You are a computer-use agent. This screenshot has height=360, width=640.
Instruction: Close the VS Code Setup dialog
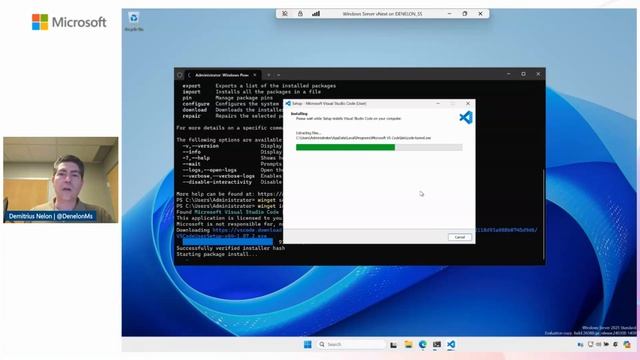click(468, 104)
